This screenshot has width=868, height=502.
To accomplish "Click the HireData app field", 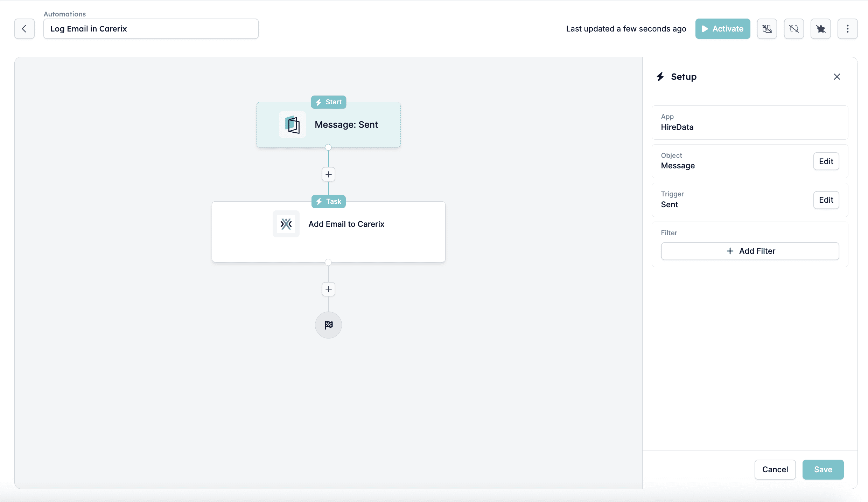I will (750, 123).
